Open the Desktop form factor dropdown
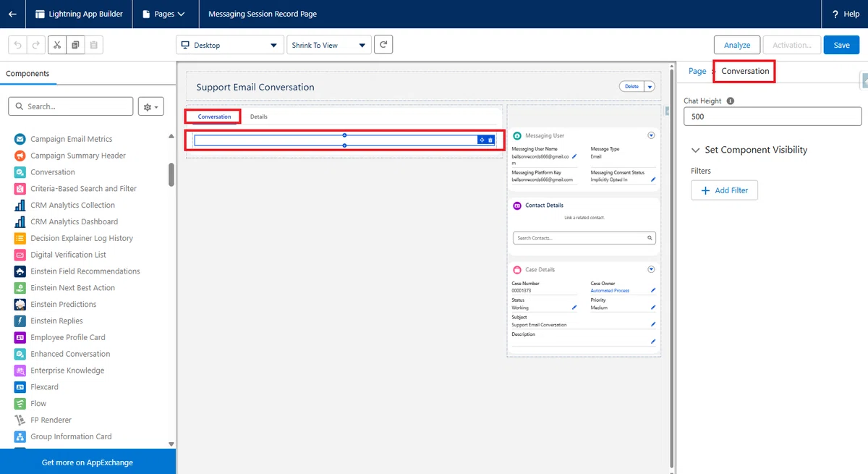Image resolution: width=868 pixels, height=474 pixels. (229, 45)
